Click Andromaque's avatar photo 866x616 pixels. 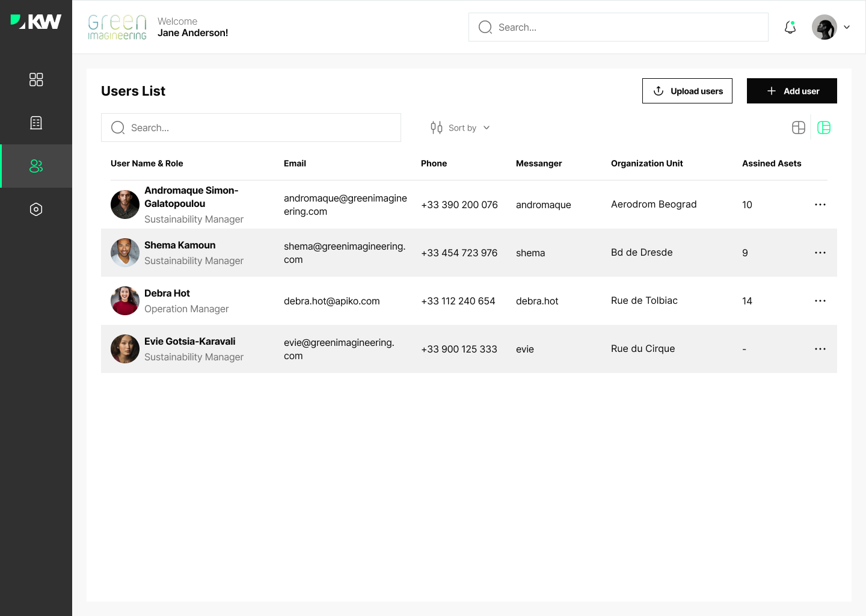(125, 205)
